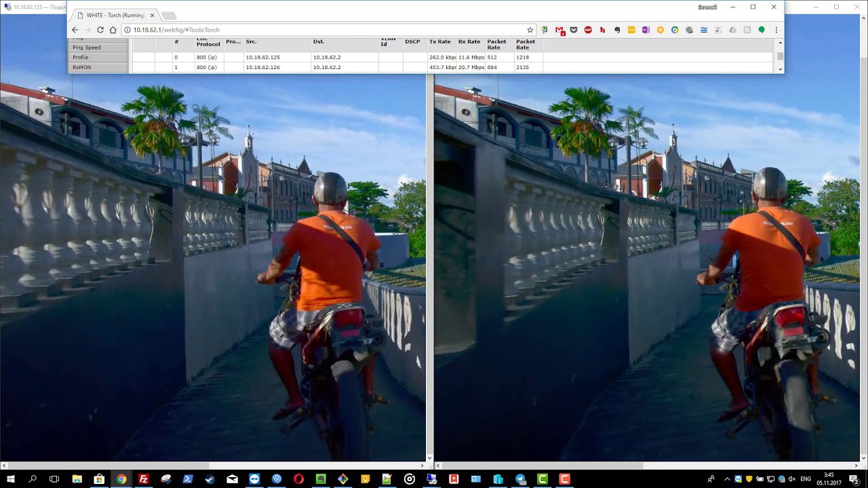868x488 pixels.
Task: Show hidden system tray icons
Action: coord(728,479)
